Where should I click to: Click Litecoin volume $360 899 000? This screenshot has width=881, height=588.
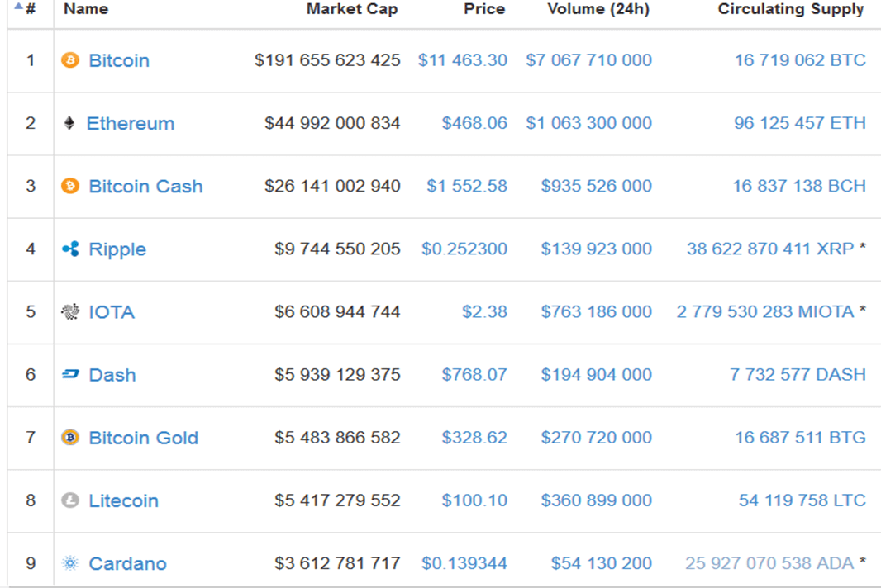pos(596,500)
